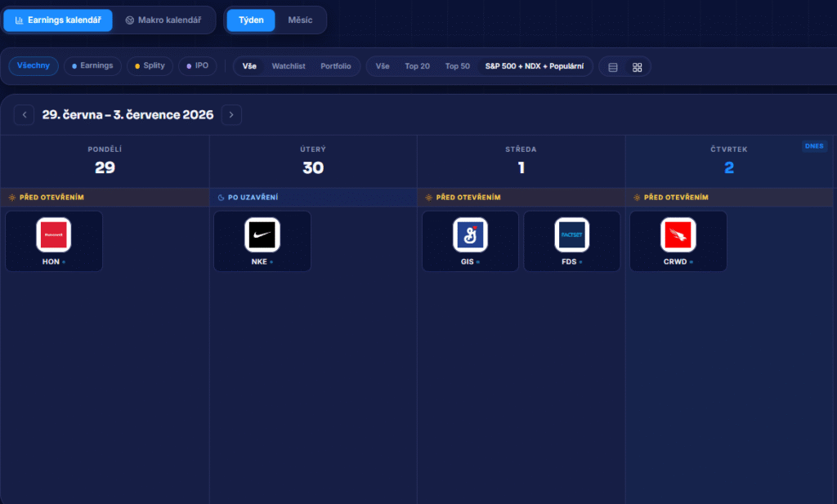Screen dimensions: 837x504
Task: Switch calendar to Měsíc view
Action: coord(300,20)
